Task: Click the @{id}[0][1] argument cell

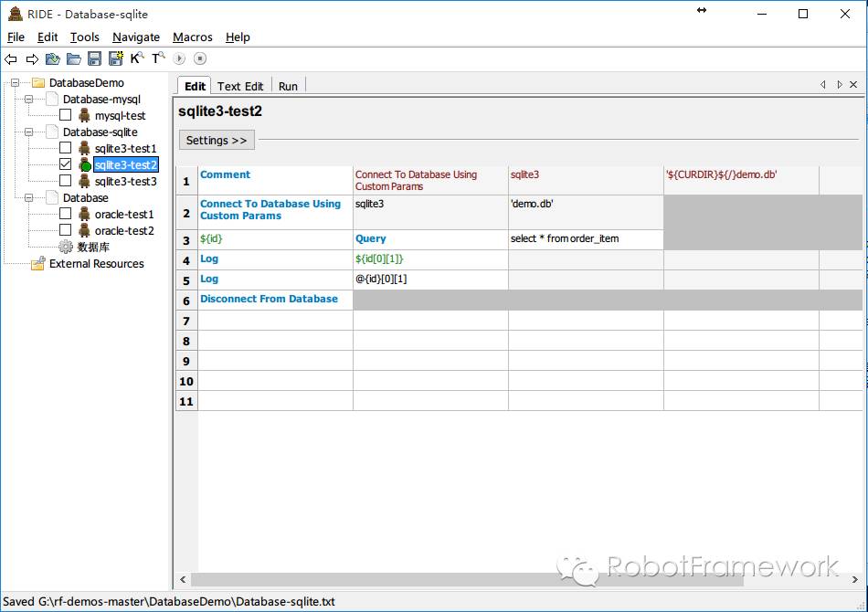Action: tap(430, 280)
